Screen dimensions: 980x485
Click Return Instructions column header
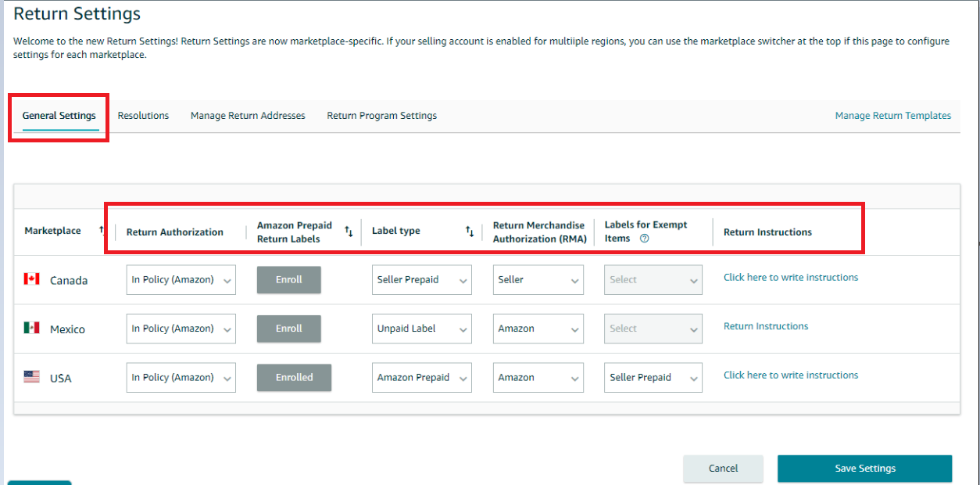pos(767,232)
